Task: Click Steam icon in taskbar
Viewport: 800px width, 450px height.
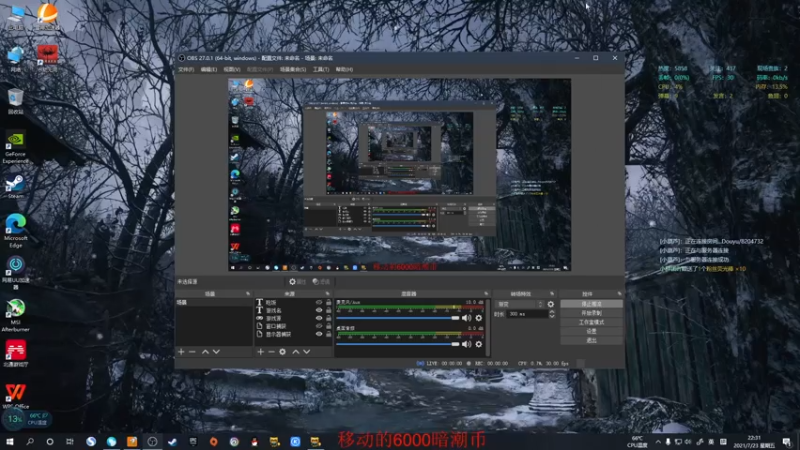Action: point(172,442)
